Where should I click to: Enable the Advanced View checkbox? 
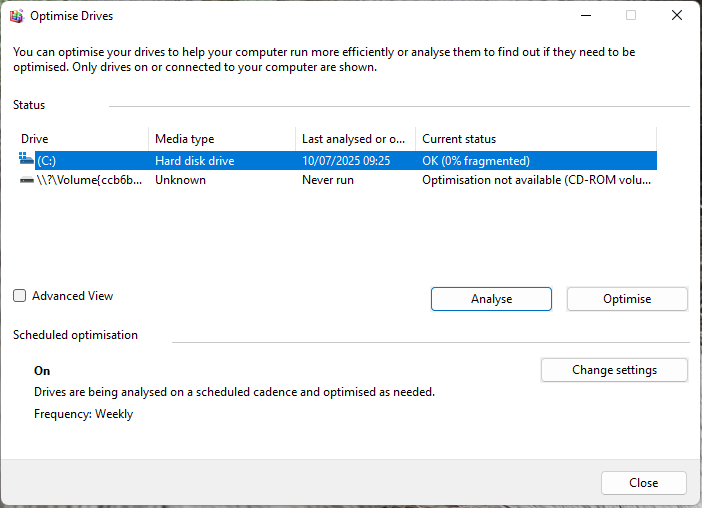coord(20,296)
